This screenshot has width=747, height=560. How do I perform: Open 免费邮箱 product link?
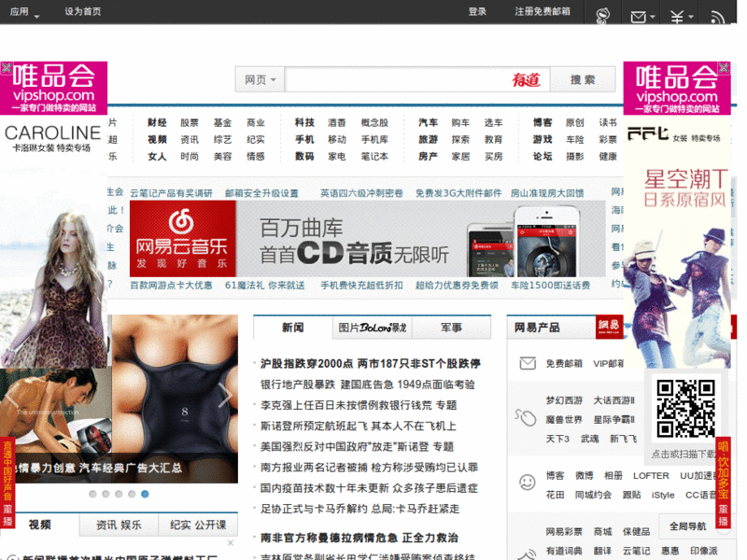click(x=564, y=364)
